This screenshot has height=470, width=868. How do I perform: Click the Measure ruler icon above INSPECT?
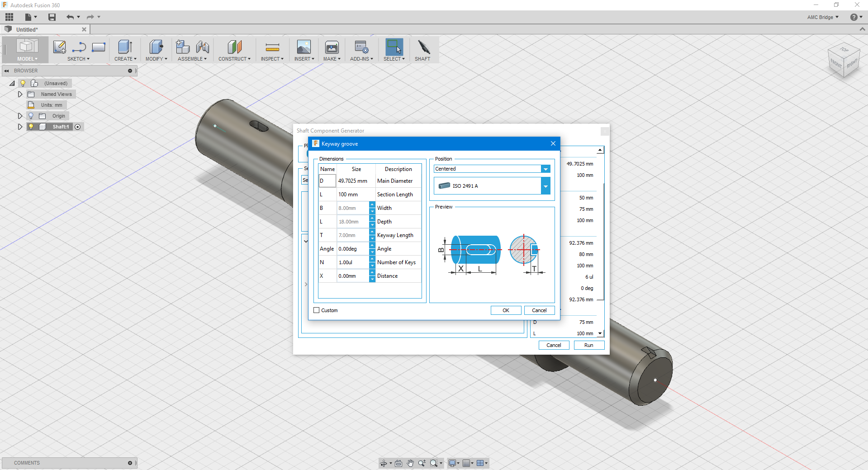(272, 47)
